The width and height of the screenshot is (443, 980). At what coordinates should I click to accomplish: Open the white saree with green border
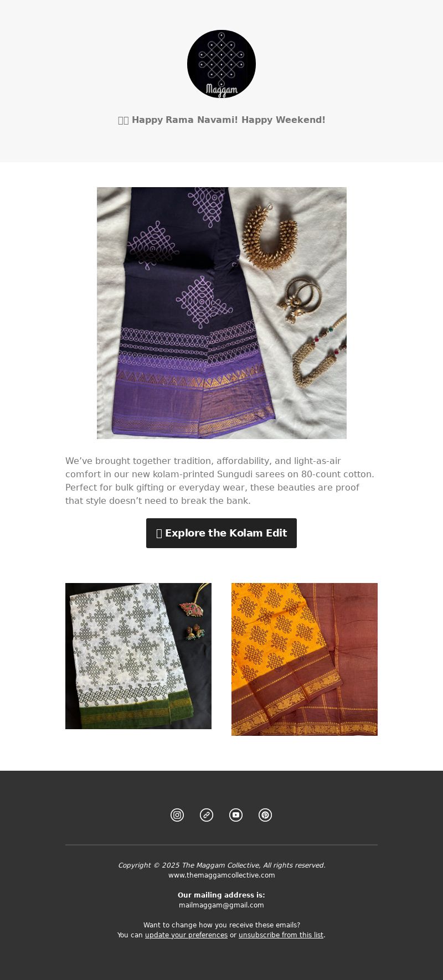[x=138, y=656]
